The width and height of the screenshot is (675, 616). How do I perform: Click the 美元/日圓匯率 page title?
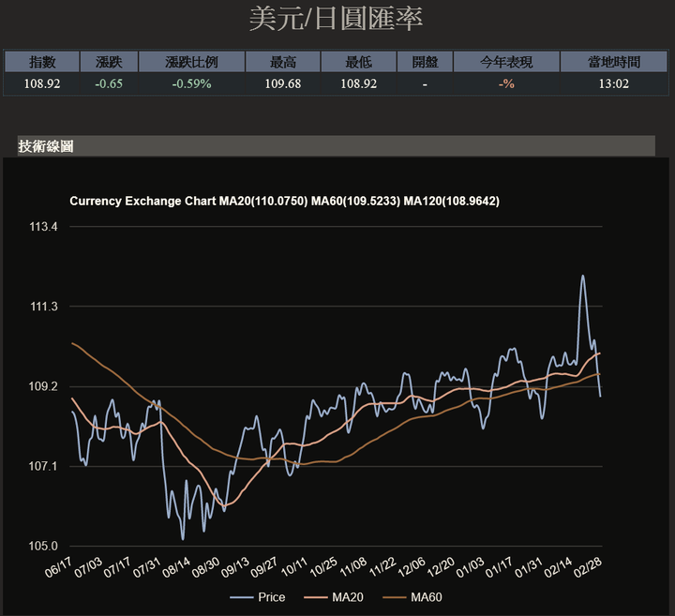coord(336,19)
